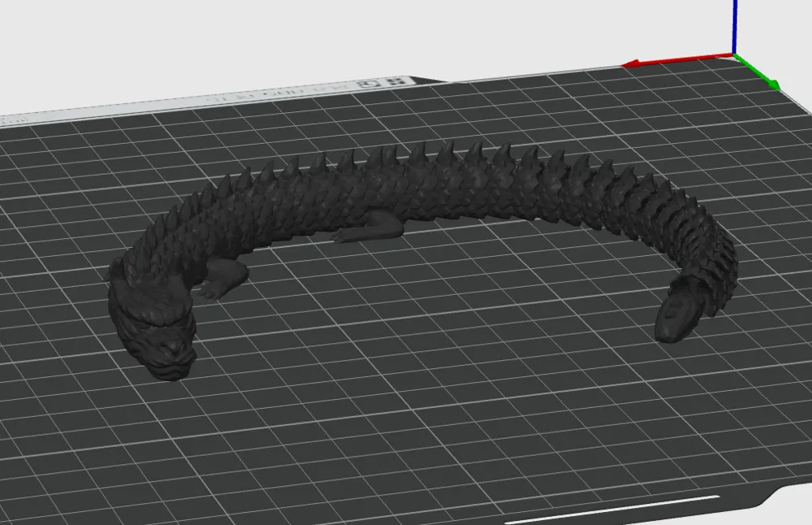Select the dragon's tail segment
Screen dimensions: 812x525
(678, 313)
